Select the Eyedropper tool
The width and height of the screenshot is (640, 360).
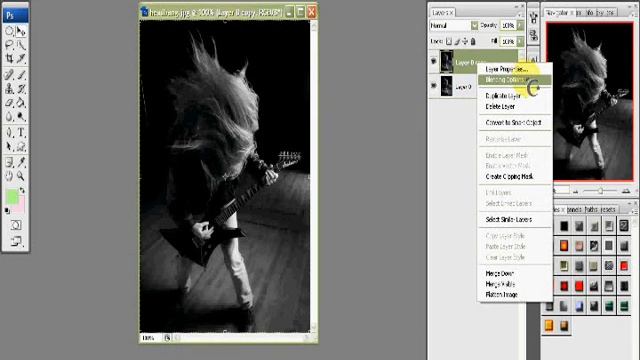(21, 162)
